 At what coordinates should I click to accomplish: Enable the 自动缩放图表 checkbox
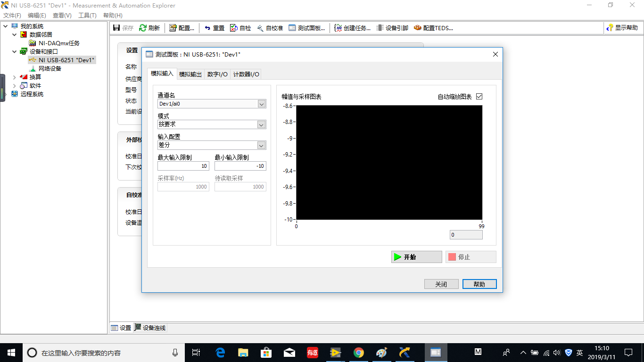[x=479, y=96]
